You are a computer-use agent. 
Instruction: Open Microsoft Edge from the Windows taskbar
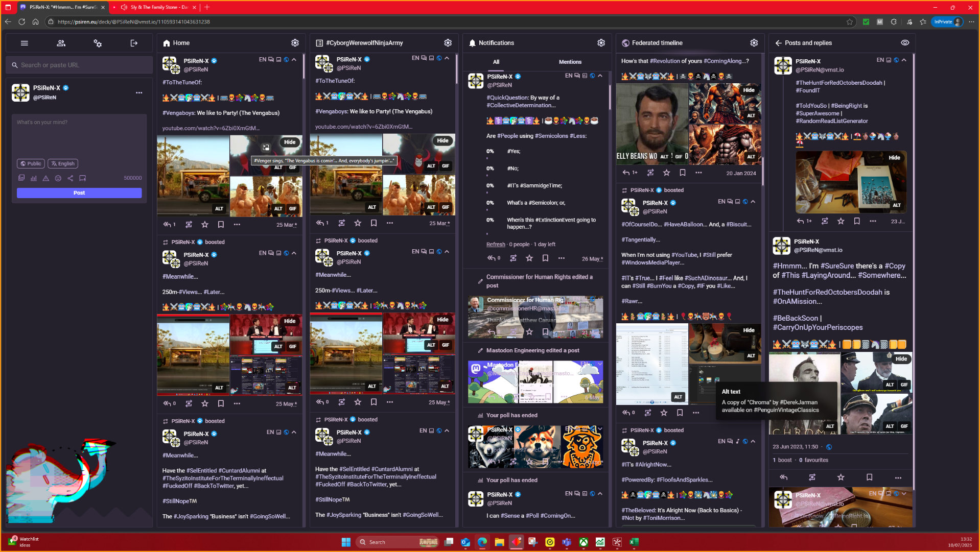pyautogui.click(x=482, y=542)
